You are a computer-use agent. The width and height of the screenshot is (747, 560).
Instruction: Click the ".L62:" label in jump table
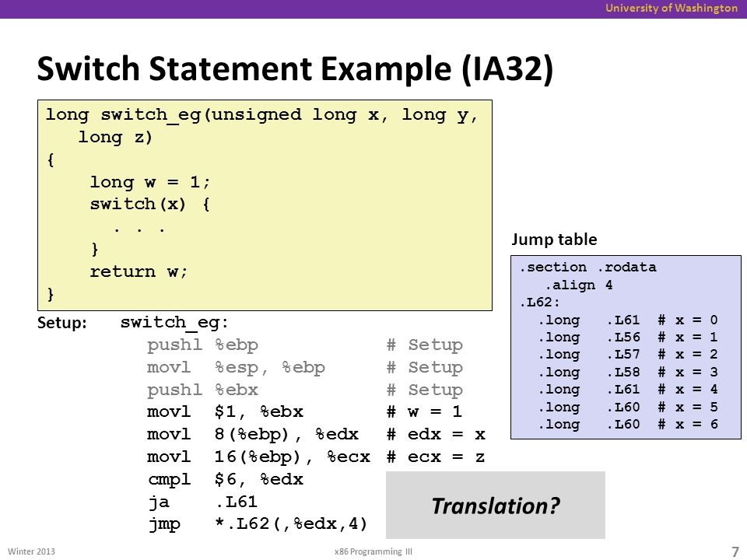point(540,303)
